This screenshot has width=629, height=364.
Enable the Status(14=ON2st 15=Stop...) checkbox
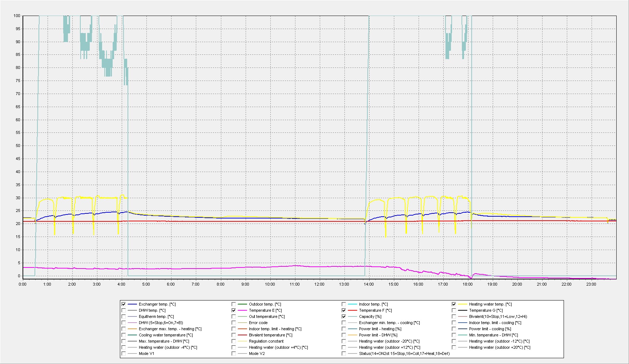point(344,353)
